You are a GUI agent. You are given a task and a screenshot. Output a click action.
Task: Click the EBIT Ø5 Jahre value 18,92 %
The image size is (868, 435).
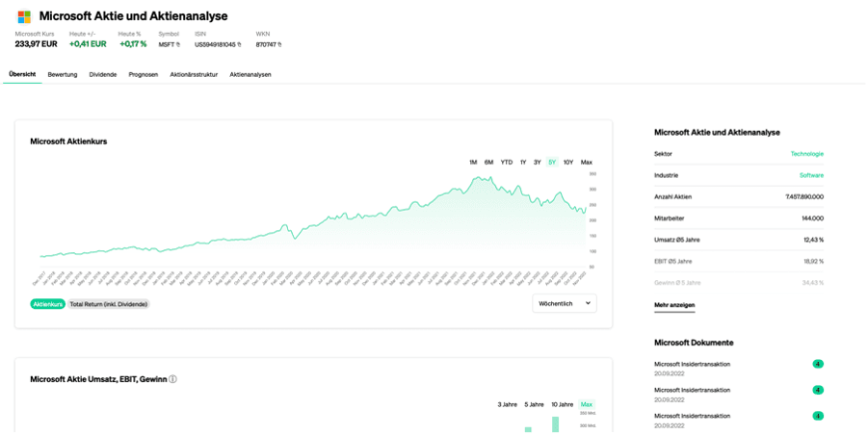(814, 262)
